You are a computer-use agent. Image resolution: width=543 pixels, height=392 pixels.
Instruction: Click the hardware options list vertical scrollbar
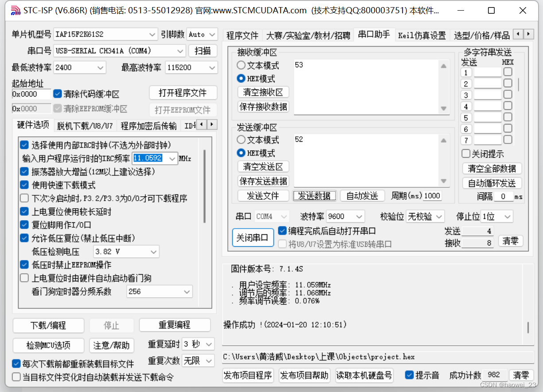pyautogui.click(x=204, y=186)
